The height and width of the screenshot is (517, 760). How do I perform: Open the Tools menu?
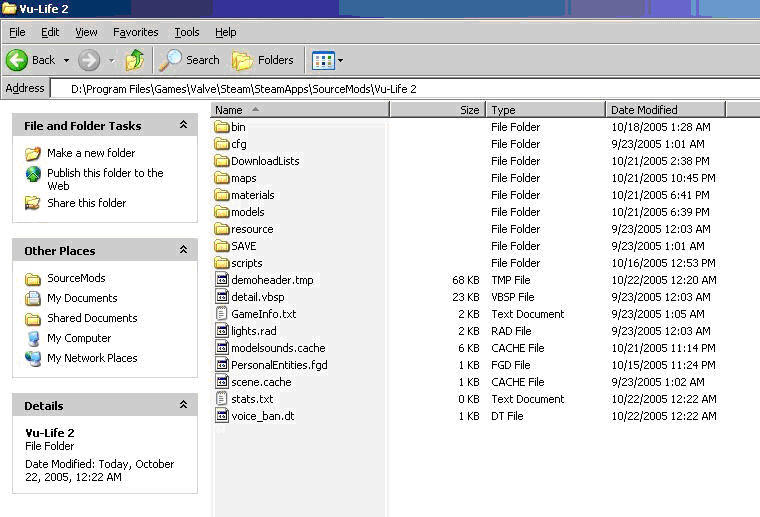(x=186, y=32)
